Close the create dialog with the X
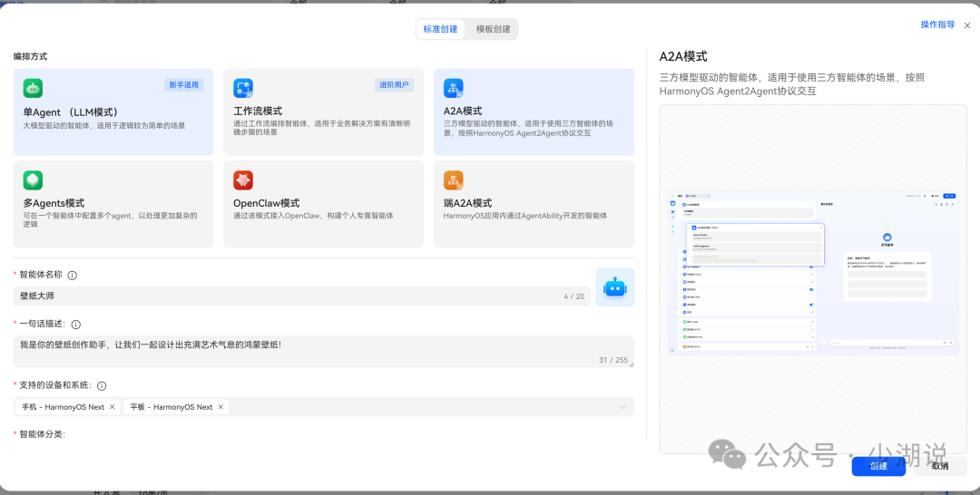Screen dimensions: 980x495 pyautogui.click(x=967, y=25)
